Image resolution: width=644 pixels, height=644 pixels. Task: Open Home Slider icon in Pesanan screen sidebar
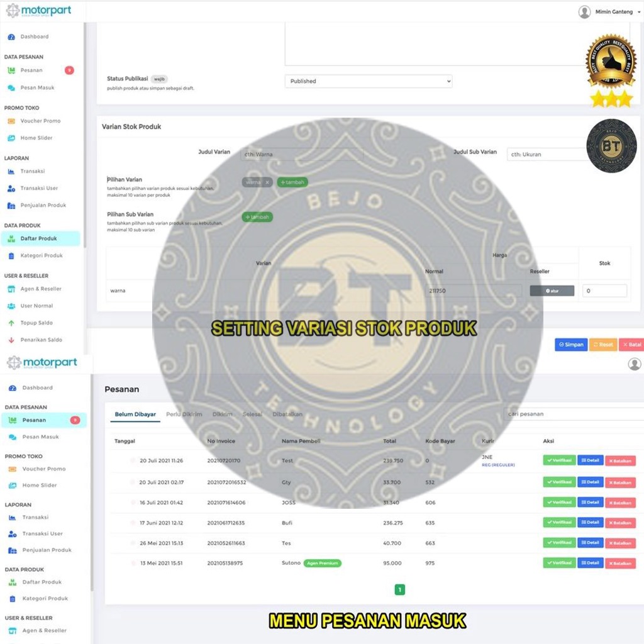click(x=13, y=486)
